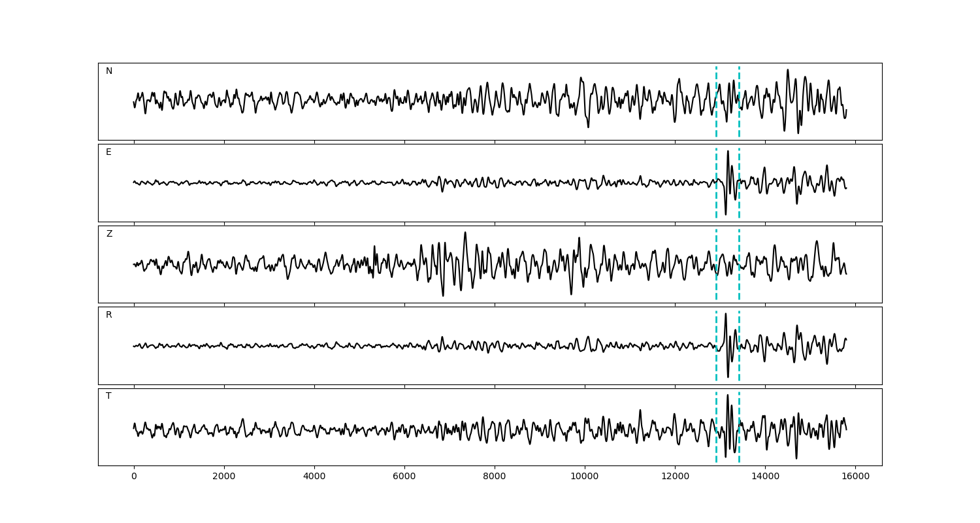Click the "N" label in the top panel
The width and height of the screenshot is (980, 523).
(109, 71)
